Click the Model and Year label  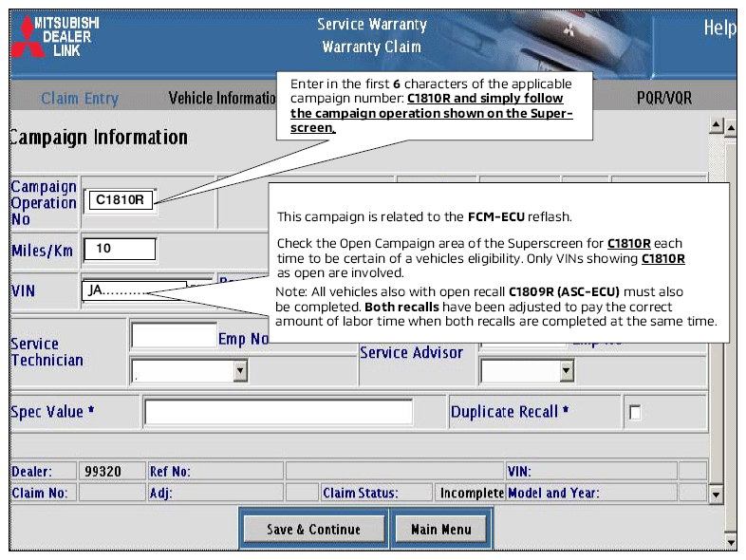(x=553, y=493)
